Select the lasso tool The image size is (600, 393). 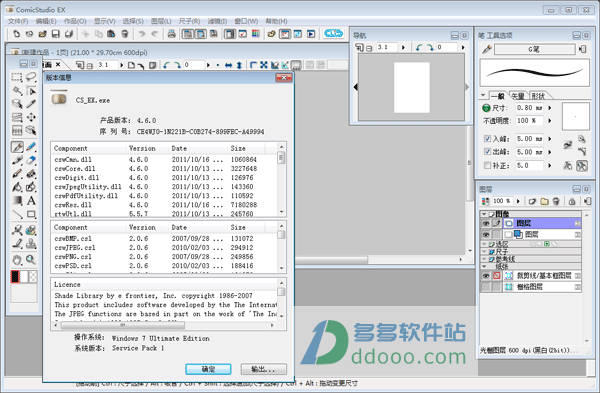[x=31, y=77]
